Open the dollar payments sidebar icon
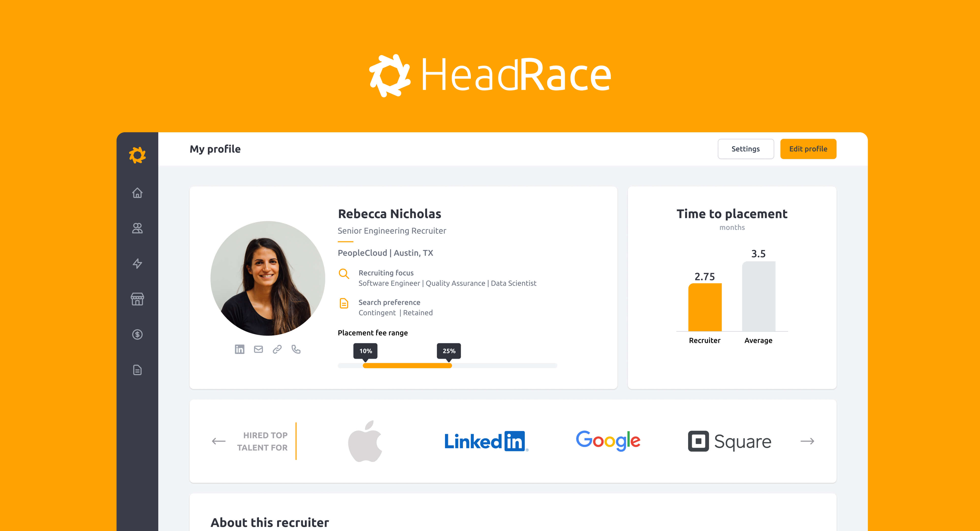Image resolution: width=980 pixels, height=531 pixels. click(x=137, y=335)
